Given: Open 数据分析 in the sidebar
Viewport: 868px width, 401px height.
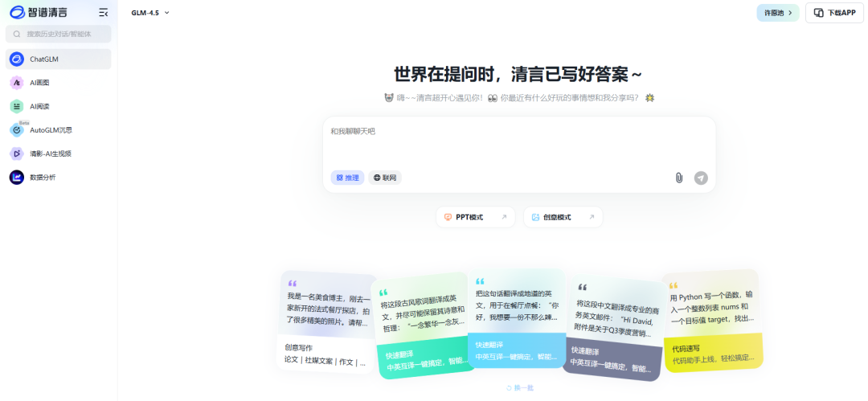Looking at the screenshot, I should 58,178.
